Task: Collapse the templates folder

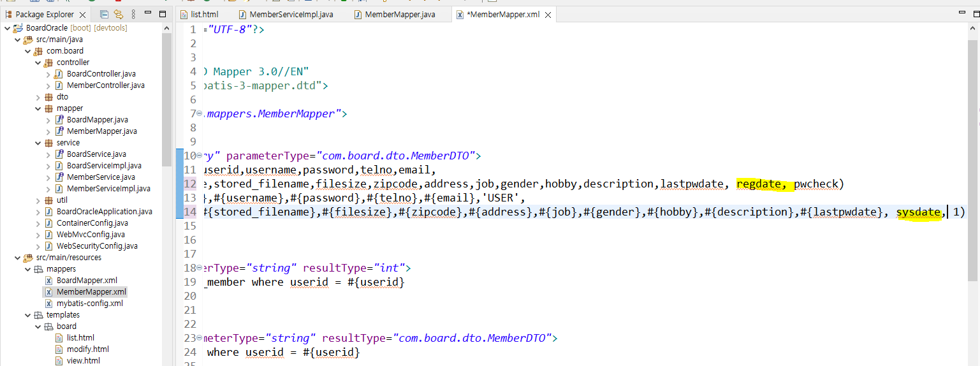Action: click(x=27, y=315)
